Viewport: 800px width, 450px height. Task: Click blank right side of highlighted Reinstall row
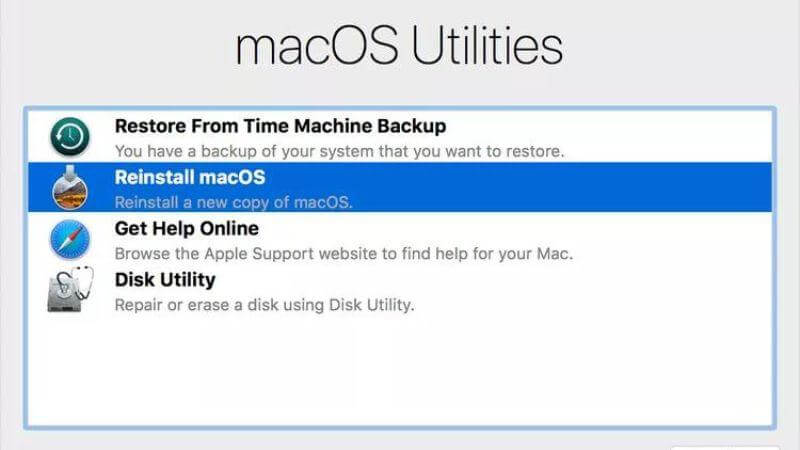600,188
